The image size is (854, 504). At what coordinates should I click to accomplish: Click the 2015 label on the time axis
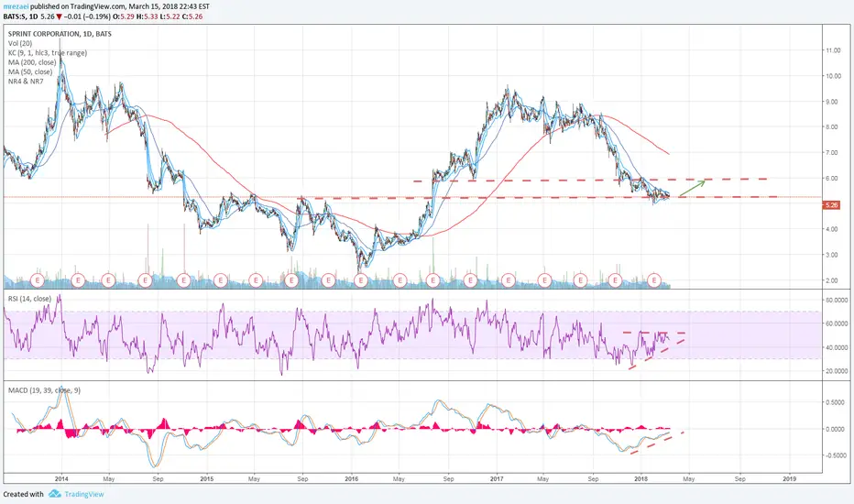point(207,479)
